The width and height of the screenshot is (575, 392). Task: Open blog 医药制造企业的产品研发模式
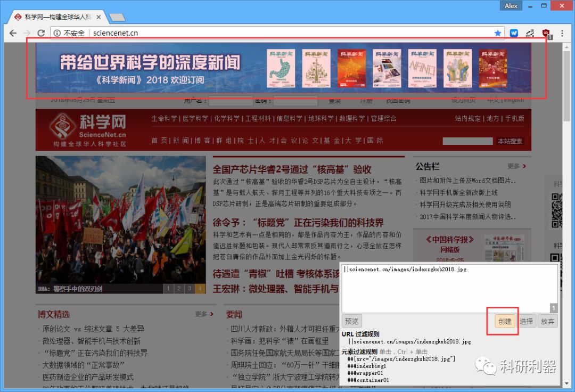88,377
